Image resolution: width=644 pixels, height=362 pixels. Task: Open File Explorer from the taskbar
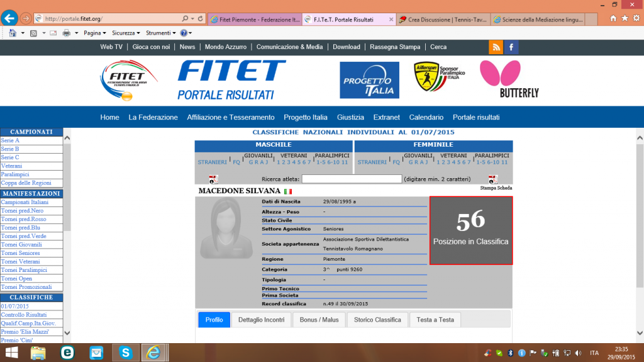[x=38, y=353]
